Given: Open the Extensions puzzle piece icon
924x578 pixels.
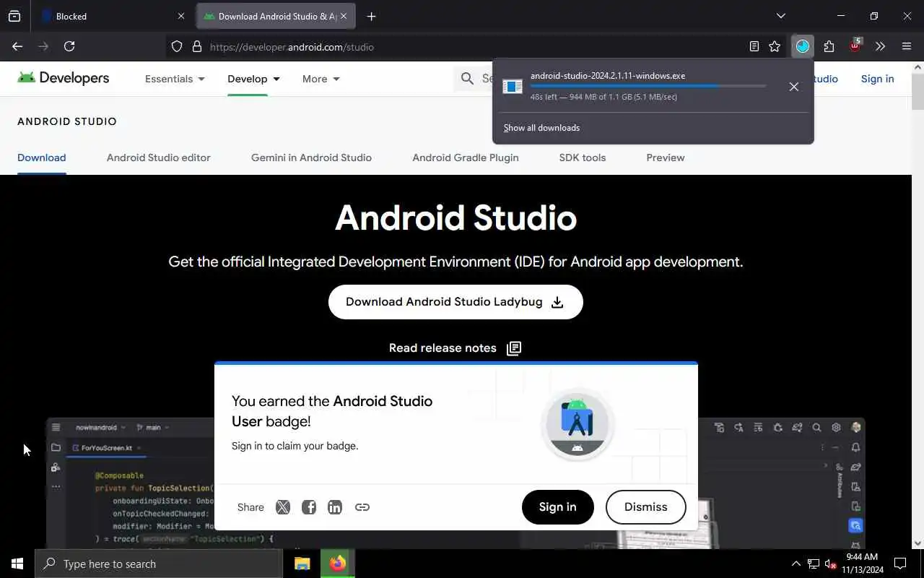Looking at the screenshot, I should pos(829,46).
